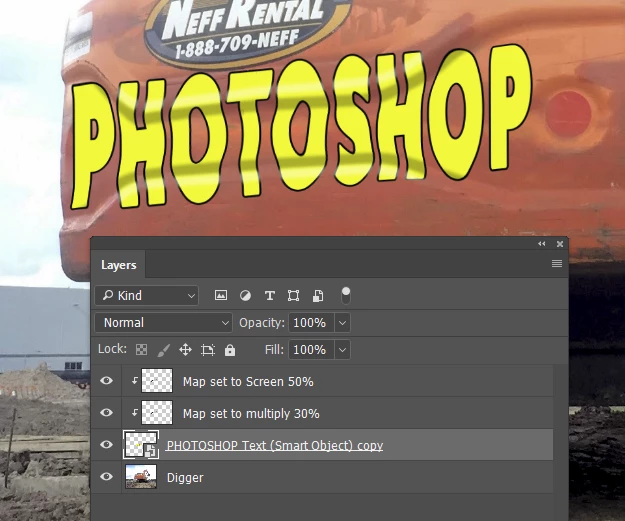This screenshot has height=521, width=625.
Task: Hide the 'Map set to multiply 30%' layer
Action: [x=106, y=412]
